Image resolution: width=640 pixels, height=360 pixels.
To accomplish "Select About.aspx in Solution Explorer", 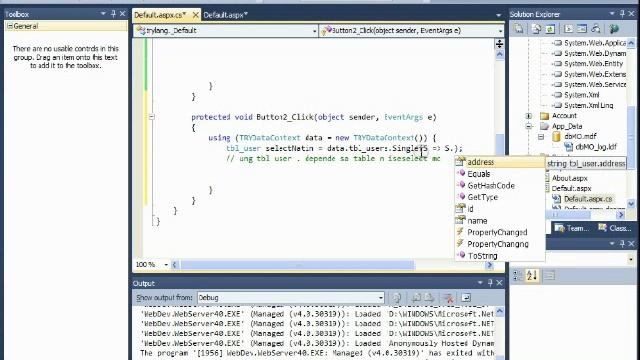I will click(569, 178).
